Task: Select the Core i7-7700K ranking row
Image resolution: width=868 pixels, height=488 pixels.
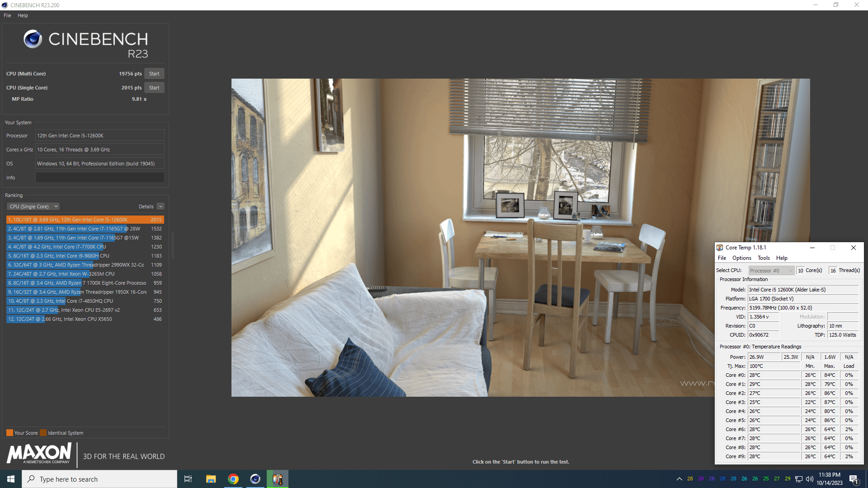Action: pyautogui.click(x=85, y=247)
